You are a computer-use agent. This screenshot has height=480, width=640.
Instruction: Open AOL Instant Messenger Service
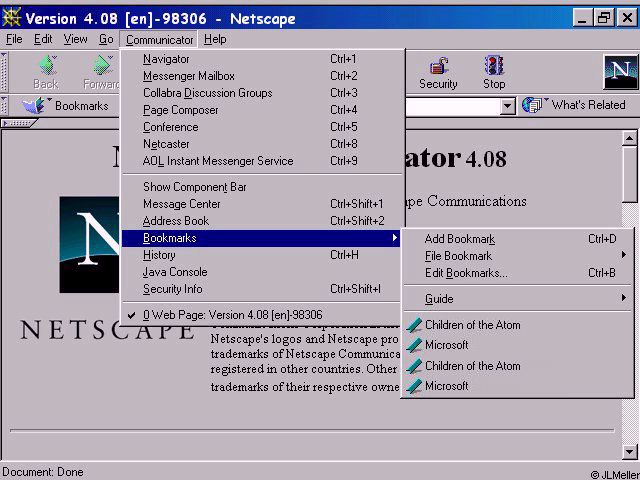261,161
